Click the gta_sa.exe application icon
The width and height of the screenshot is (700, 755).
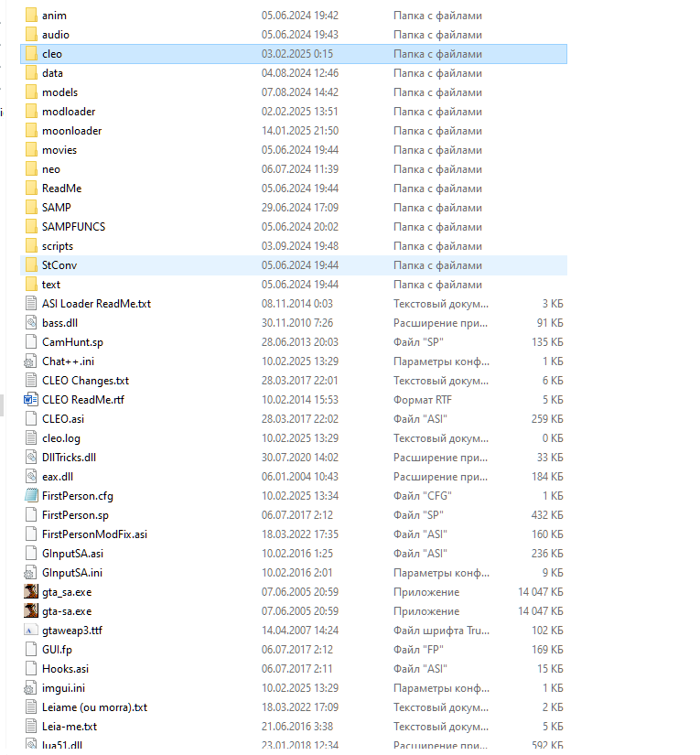pyautogui.click(x=30, y=592)
